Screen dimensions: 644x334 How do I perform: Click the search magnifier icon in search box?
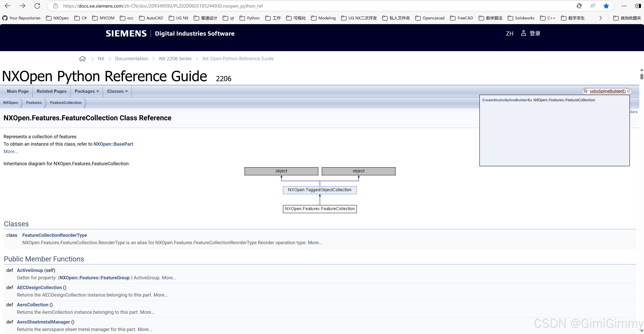(585, 91)
